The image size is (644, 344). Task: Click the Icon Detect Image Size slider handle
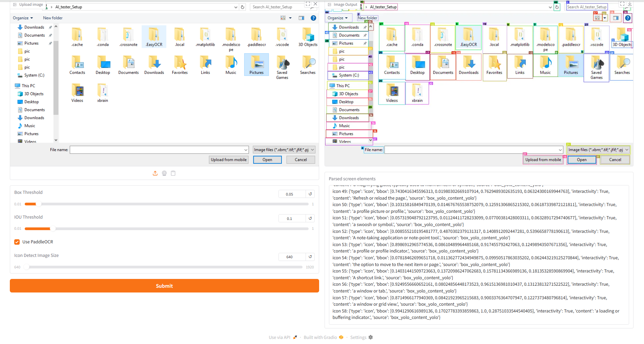(26, 267)
